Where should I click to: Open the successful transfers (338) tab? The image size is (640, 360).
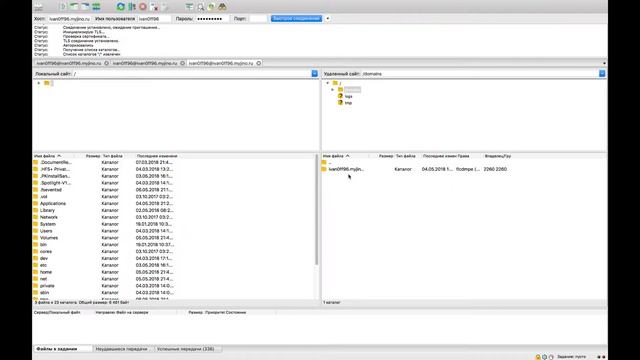[185, 349]
